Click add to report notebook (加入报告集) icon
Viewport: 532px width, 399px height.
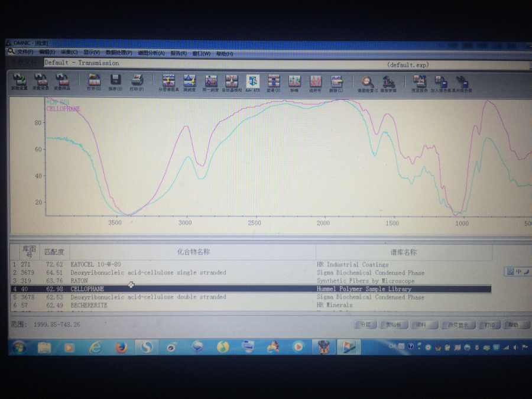441,83
